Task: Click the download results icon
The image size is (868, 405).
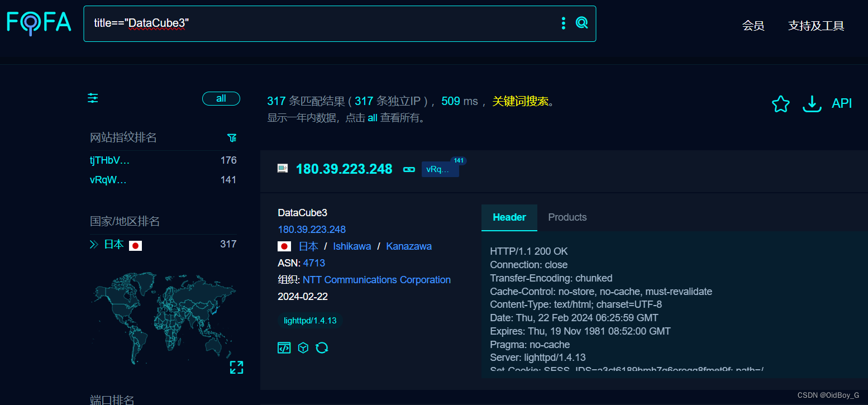Action: tap(812, 104)
